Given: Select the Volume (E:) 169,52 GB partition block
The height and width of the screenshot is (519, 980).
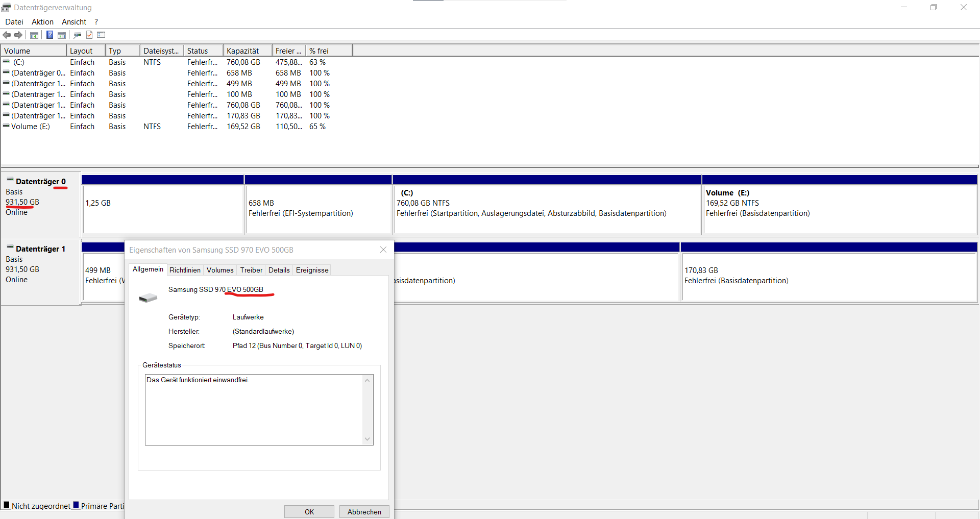Looking at the screenshot, I should 840,209.
